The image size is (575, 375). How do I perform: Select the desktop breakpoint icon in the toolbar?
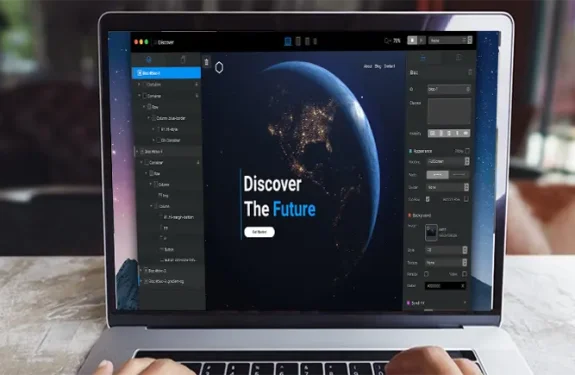(288, 41)
